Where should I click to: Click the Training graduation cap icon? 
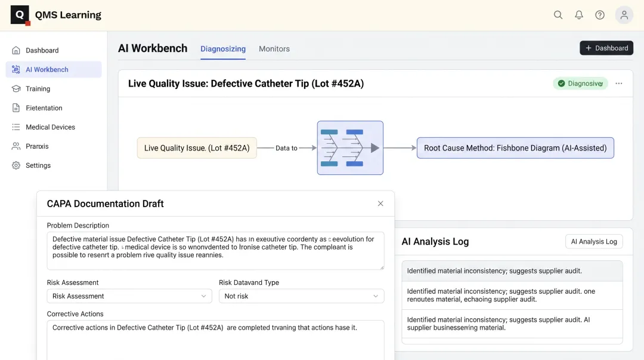pos(16,88)
